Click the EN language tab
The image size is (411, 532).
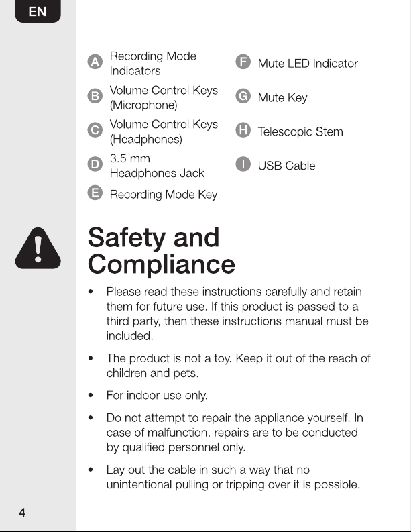pyautogui.click(x=38, y=11)
